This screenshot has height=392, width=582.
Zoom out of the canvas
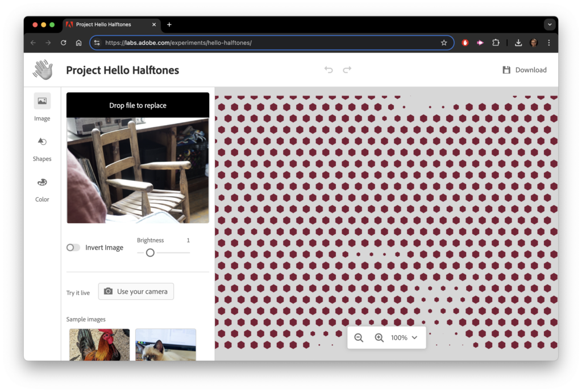pyautogui.click(x=359, y=337)
